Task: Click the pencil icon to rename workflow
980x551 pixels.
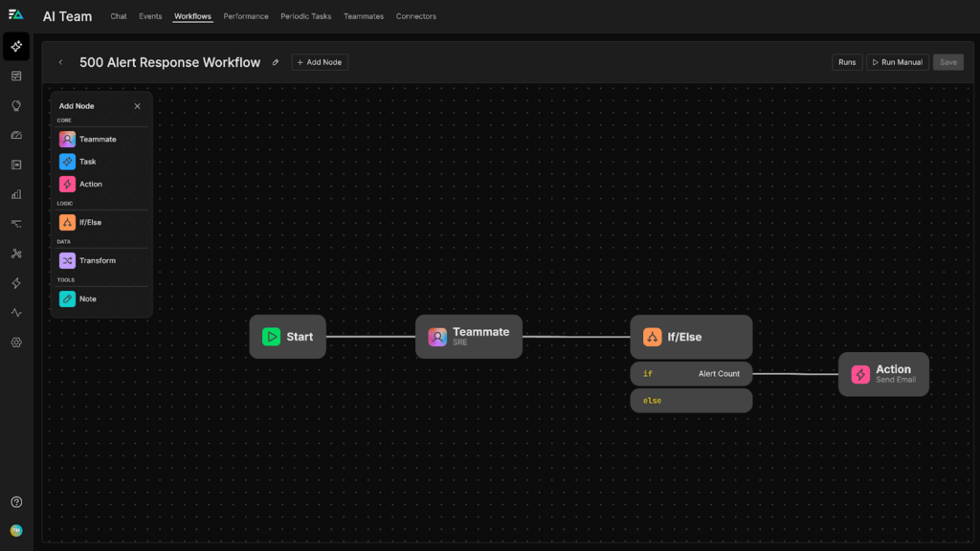Action: coord(276,62)
